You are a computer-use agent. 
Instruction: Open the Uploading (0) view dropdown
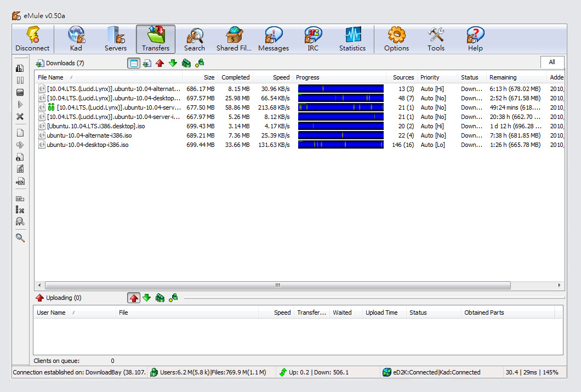click(40, 298)
